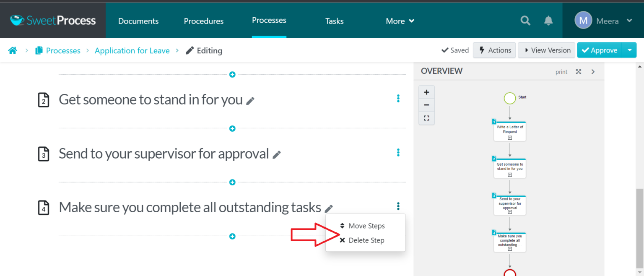This screenshot has width=644, height=276.
Task: Zoom in on the overview flowchart
Action: pyautogui.click(x=426, y=92)
